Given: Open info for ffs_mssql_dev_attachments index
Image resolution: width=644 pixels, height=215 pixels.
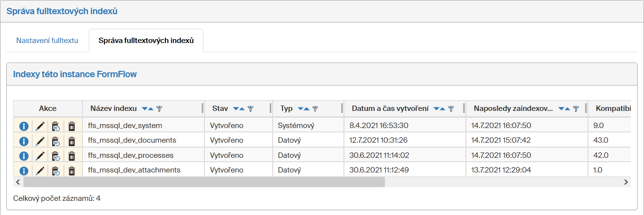Looking at the screenshot, I should [x=23, y=171].
